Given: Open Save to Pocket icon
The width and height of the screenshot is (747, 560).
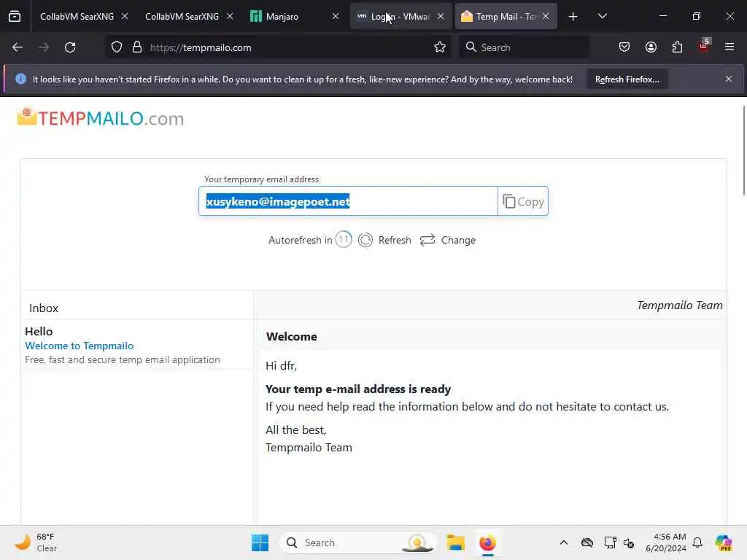Looking at the screenshot, I should coord(624,47).
